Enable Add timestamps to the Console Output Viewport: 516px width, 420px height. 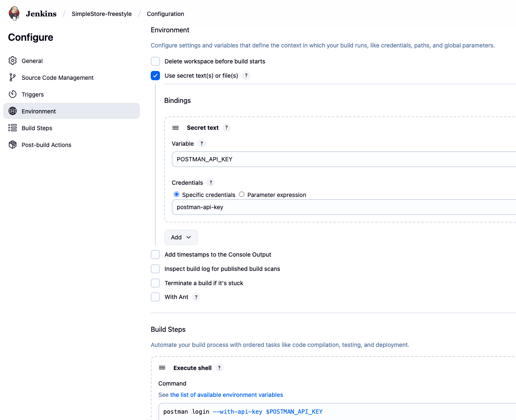[x=155, y=255]
